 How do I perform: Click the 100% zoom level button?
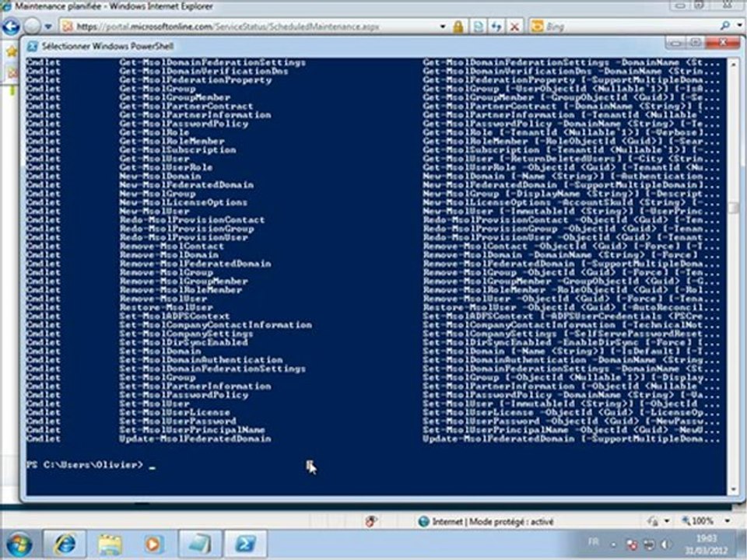(x=697, y=521)
